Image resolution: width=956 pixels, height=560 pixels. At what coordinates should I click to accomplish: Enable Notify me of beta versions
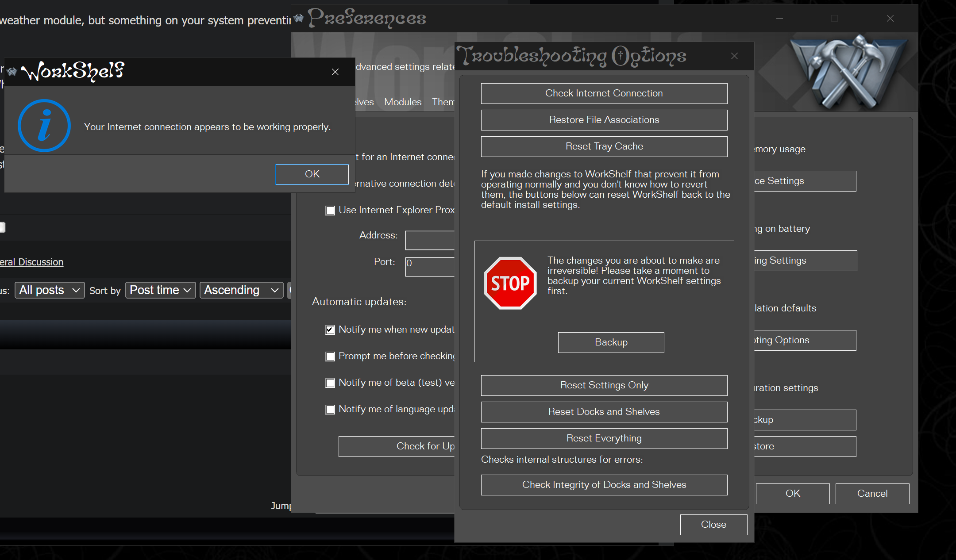(x=330, y=383)
